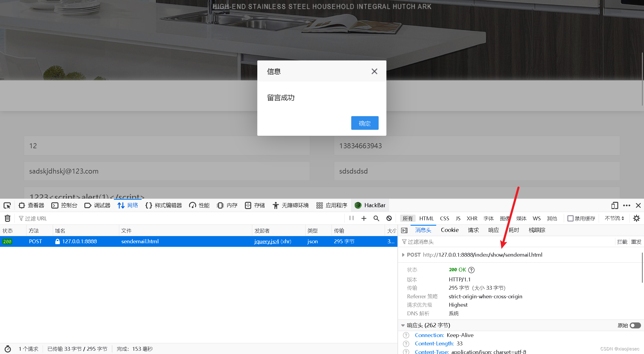The image size is (644, 354).
Task: Enable the 禁用缓存 (disable cache) checkbox
Action: [570, 218]
